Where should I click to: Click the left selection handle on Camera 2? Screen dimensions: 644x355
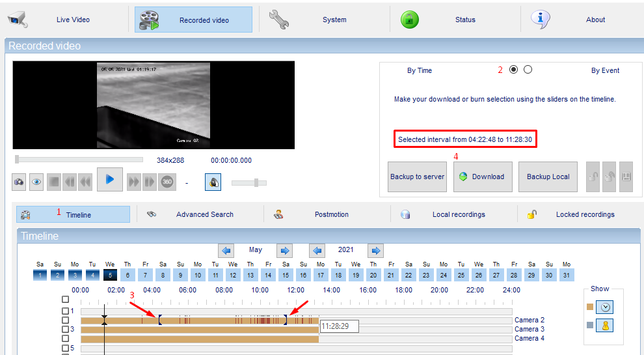point(160,320)
